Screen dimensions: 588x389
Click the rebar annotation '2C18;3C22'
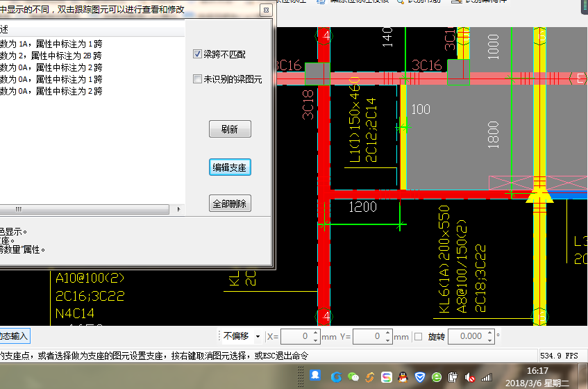pyautogui.click(x=480, y=279)
